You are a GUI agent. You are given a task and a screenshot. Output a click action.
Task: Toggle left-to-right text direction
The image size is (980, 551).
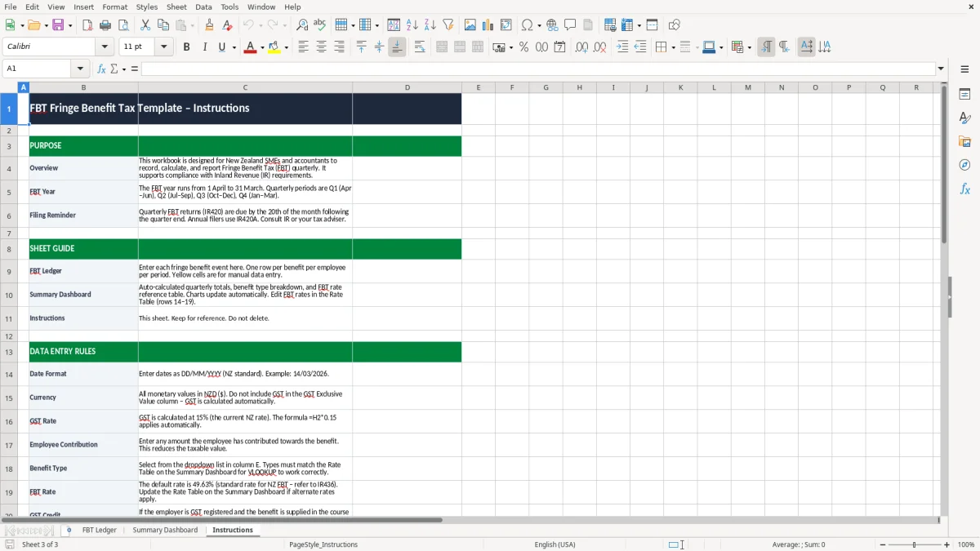pyautogui.click(x=766, y=47)
